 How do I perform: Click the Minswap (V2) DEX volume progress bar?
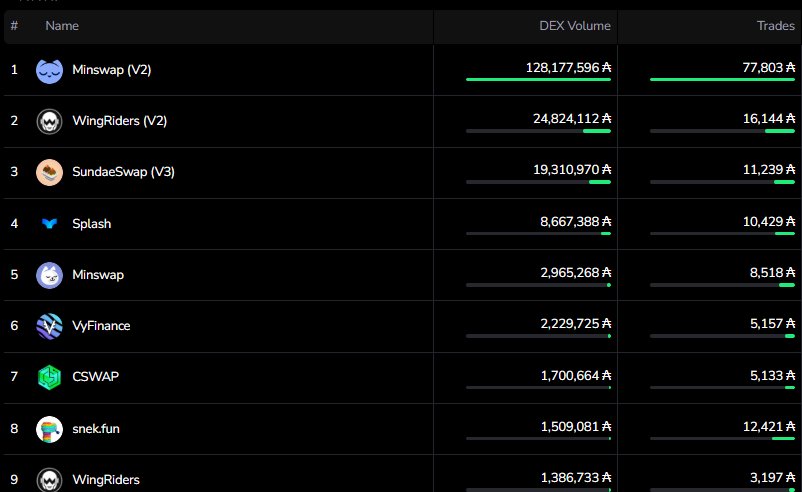click(538, 79)
